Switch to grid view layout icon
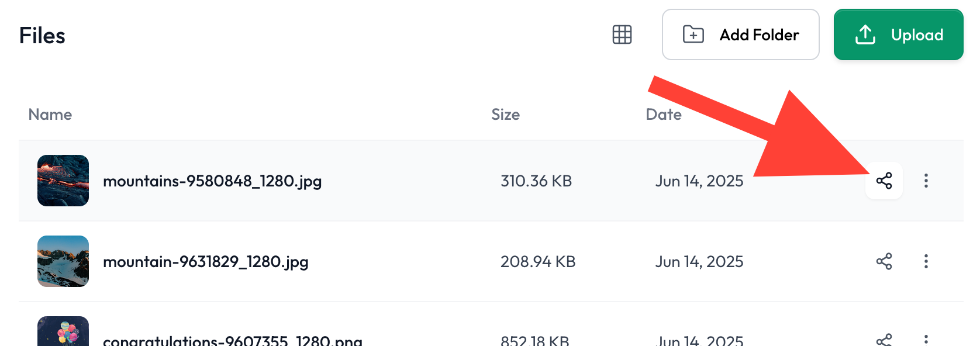The width and height of the screenshot is (980, 346). click(622, 34)
